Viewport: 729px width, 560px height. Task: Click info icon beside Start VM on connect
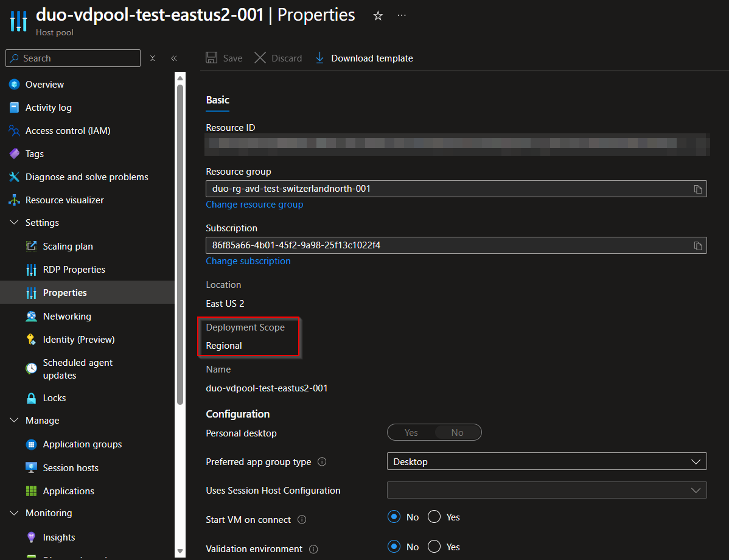coord(302,520)
